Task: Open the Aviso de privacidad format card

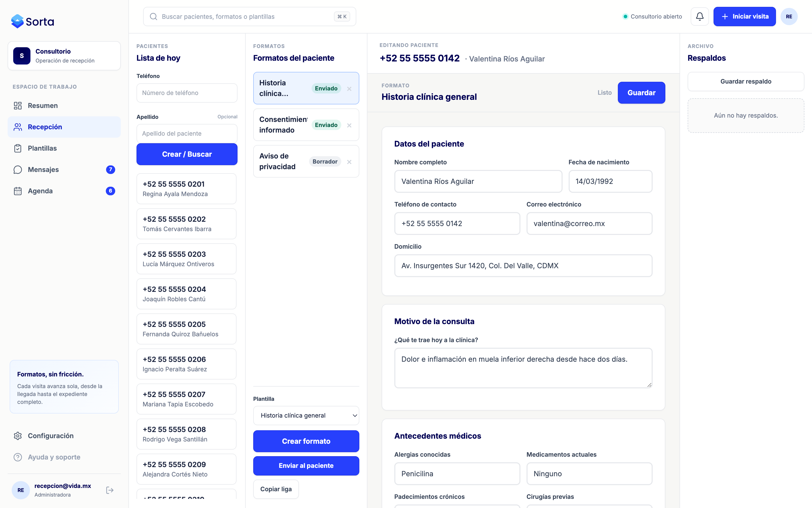Action: tap(306, 162)
